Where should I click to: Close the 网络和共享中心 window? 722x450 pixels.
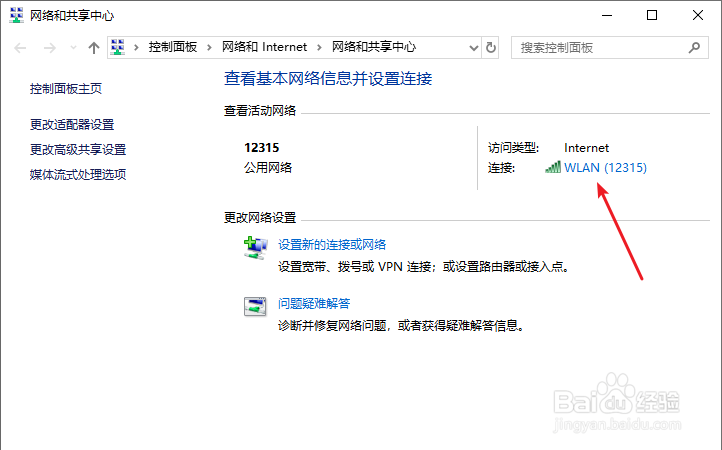698,15
